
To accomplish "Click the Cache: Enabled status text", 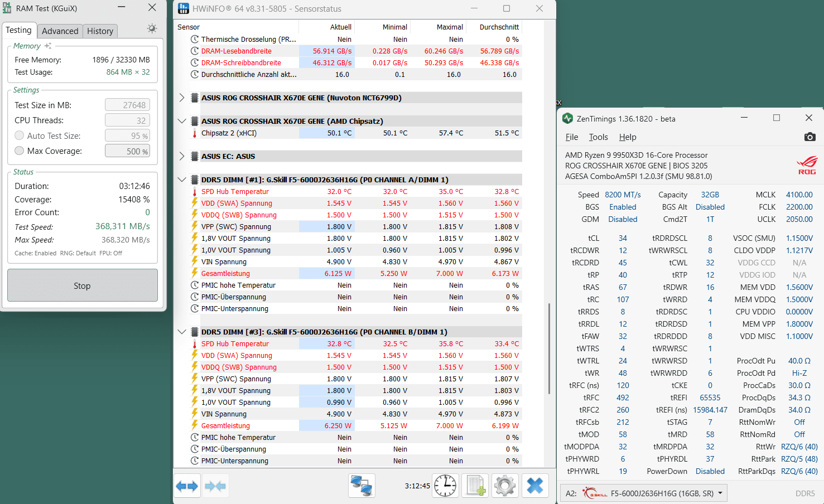I will click(x=35, y=253).
